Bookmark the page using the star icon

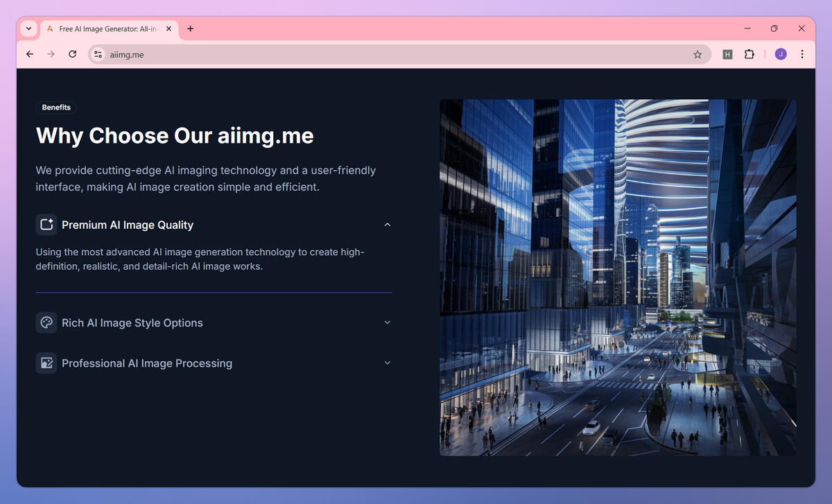point(697,53)
